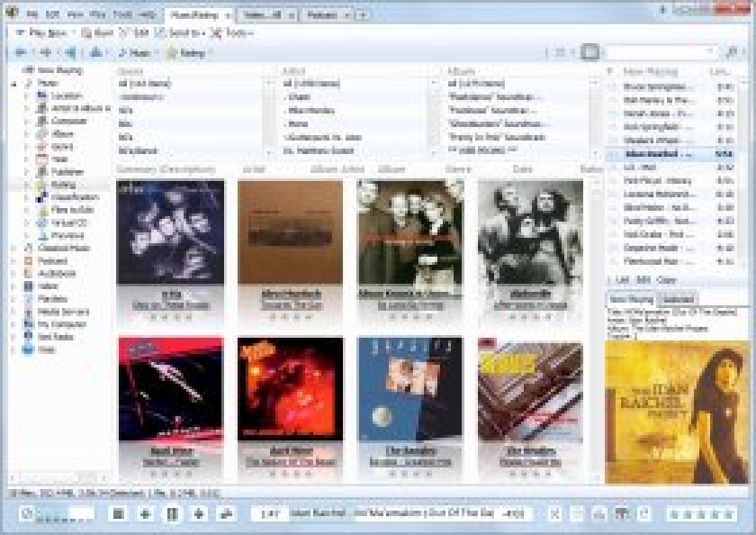Toggle repeat in the player bar
Viewport: 756px width, 535px height.
tap(644, 513)
